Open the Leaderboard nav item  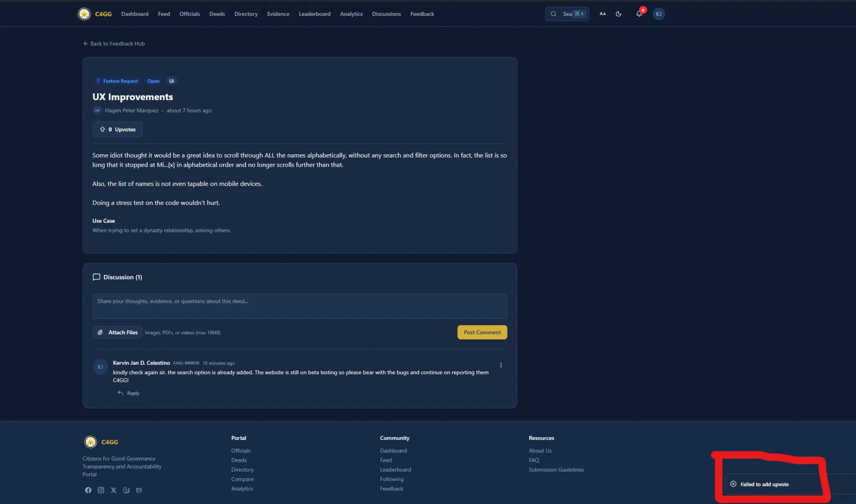[x=314, y=14]
